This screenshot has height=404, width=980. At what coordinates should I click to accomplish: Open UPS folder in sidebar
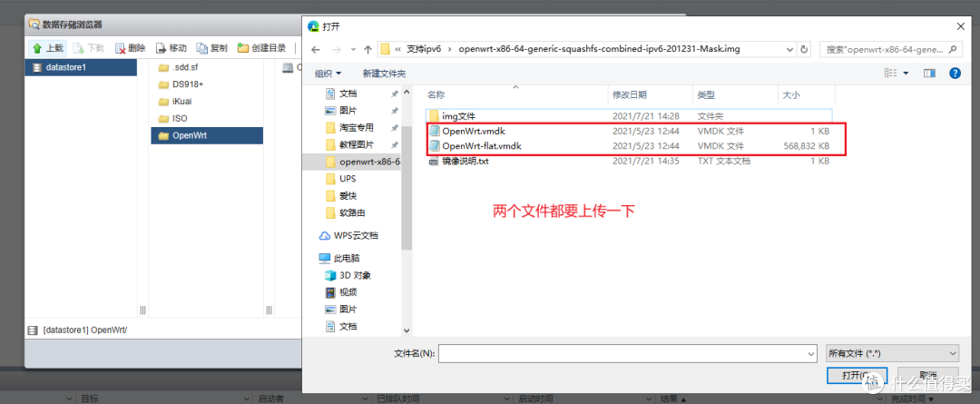pyautogui.click(x=348, y=179)
